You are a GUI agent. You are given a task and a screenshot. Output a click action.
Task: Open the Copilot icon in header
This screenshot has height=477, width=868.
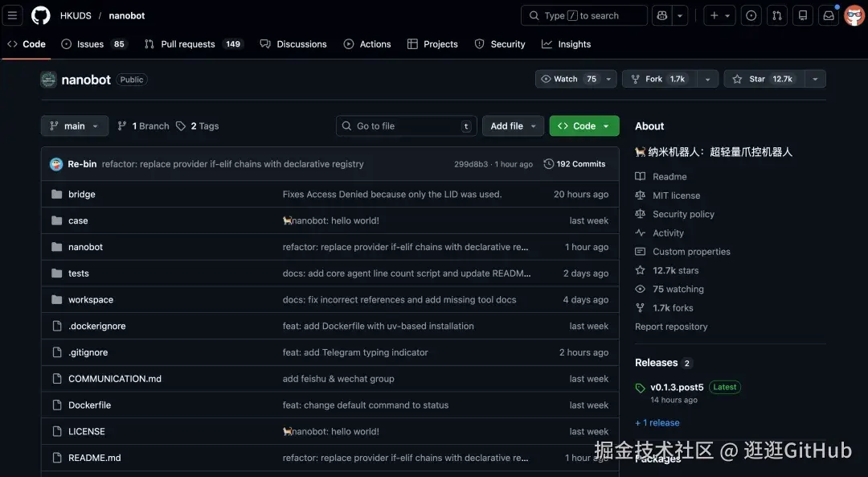click(661, 15)
